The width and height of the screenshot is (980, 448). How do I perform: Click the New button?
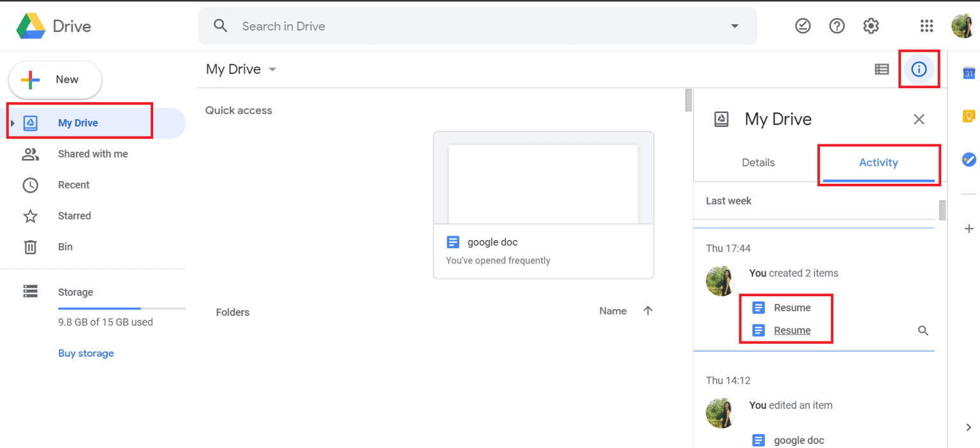(55, 80)
